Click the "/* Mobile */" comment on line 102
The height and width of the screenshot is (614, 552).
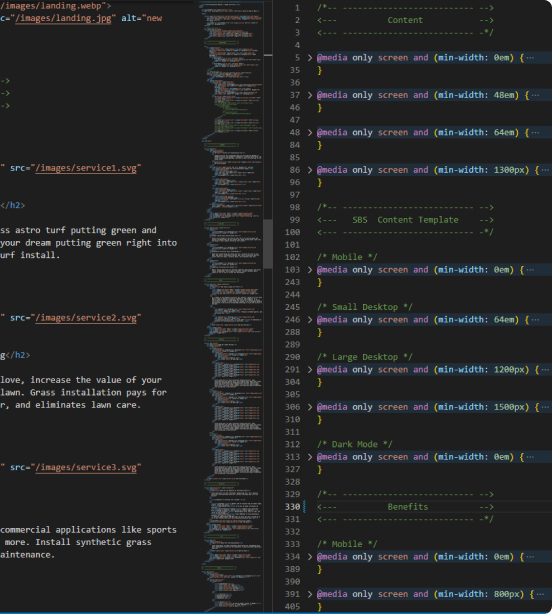tap(347, 257)
